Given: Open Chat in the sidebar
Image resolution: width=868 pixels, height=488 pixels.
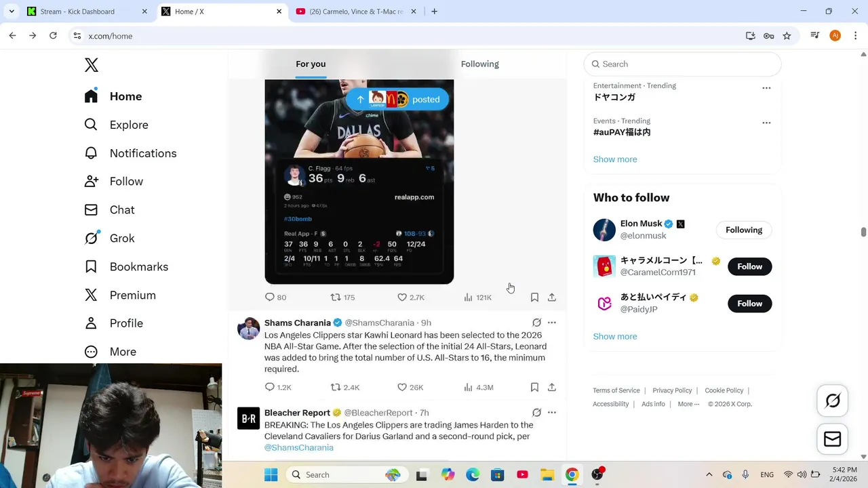Looking at the screenshot, I should click(x=109, y=210).
